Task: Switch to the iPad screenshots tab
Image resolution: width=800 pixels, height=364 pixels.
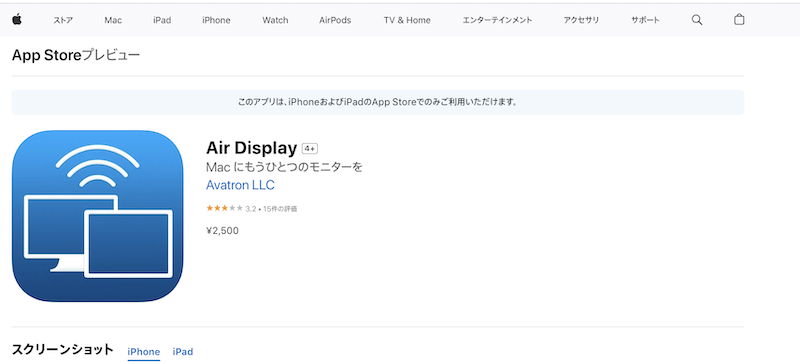Action: click(183, 352)
